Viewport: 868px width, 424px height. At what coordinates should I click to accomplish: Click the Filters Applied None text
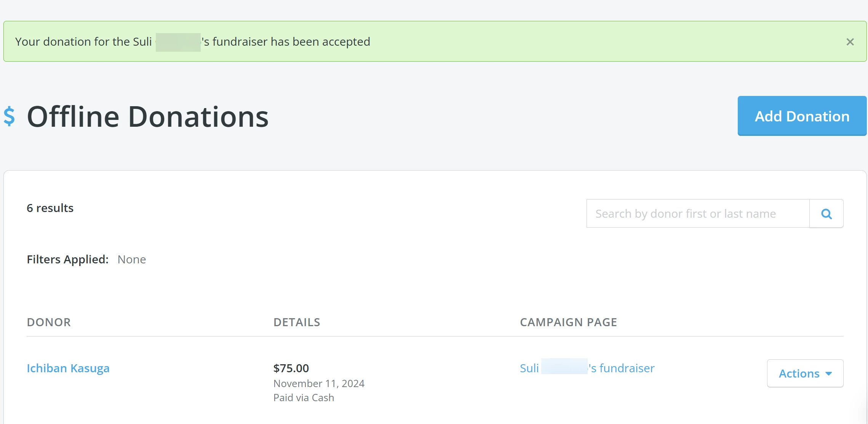tap(132, 259)
